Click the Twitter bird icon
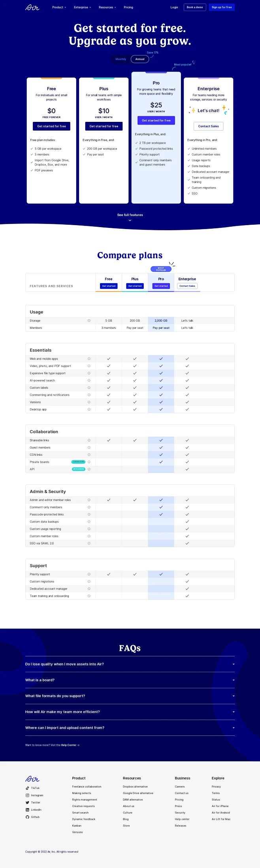The height and width of the screenshot is (868, 260). pyautogui.click(x=27, y=803)
